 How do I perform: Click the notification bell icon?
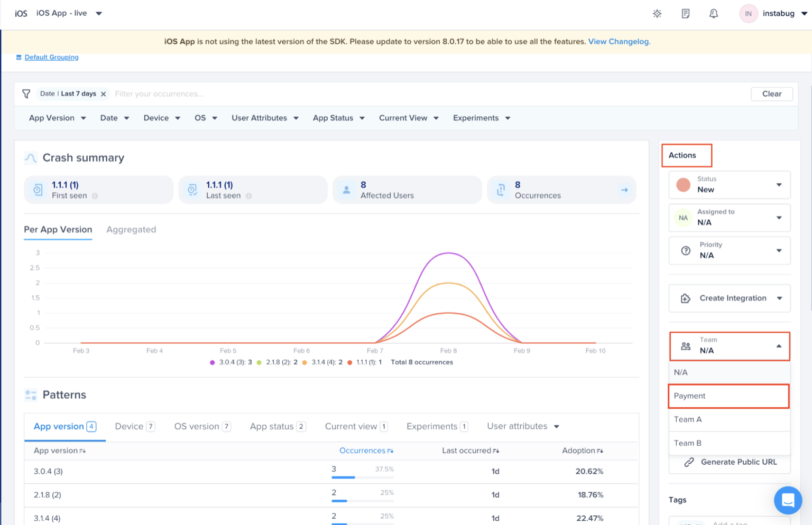click(713, 14)
